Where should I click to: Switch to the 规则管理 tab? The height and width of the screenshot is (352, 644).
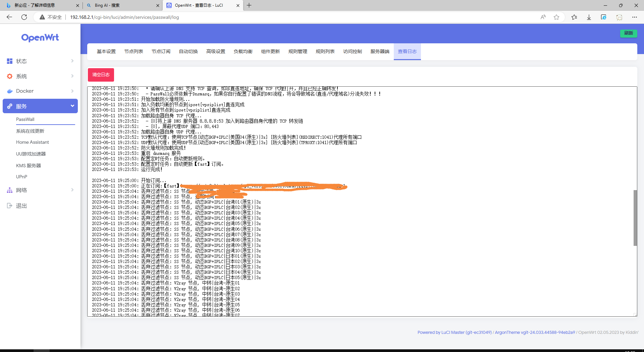298,51
